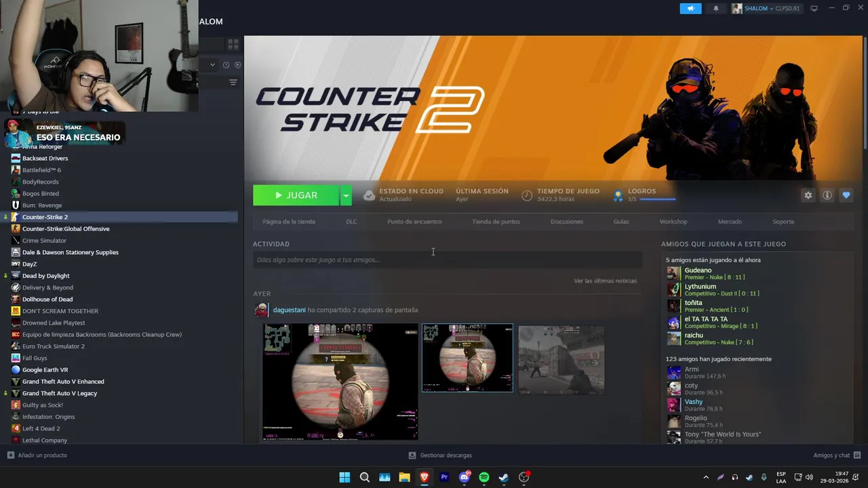Sort library by recent activity clock icon

click(x=226, y=65)
